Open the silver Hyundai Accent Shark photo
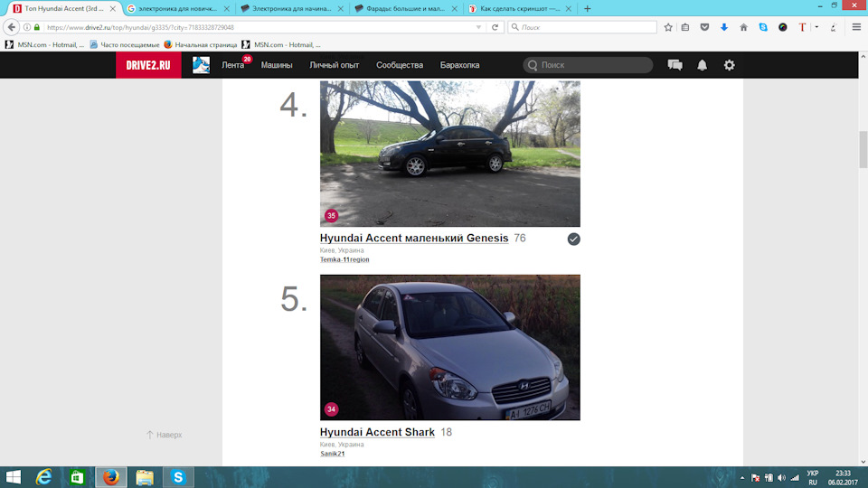The height and width of the screenshot is (488, 868). click(x=450, y=347)
